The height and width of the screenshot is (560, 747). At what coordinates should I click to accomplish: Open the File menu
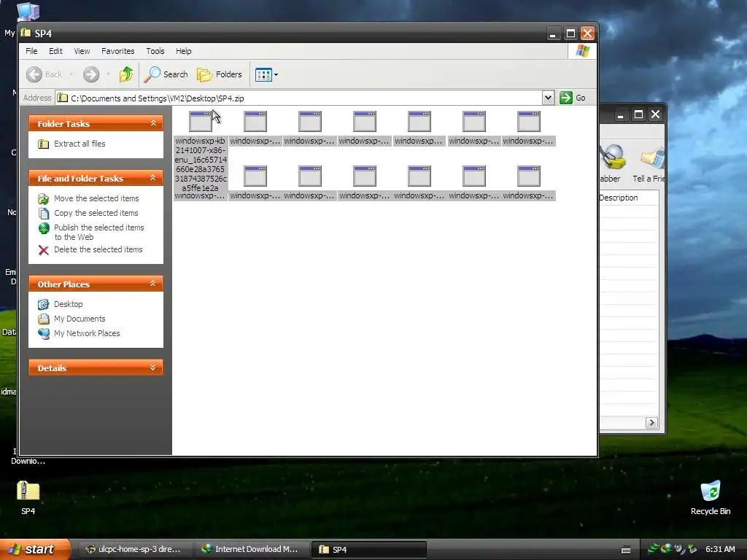31,51
